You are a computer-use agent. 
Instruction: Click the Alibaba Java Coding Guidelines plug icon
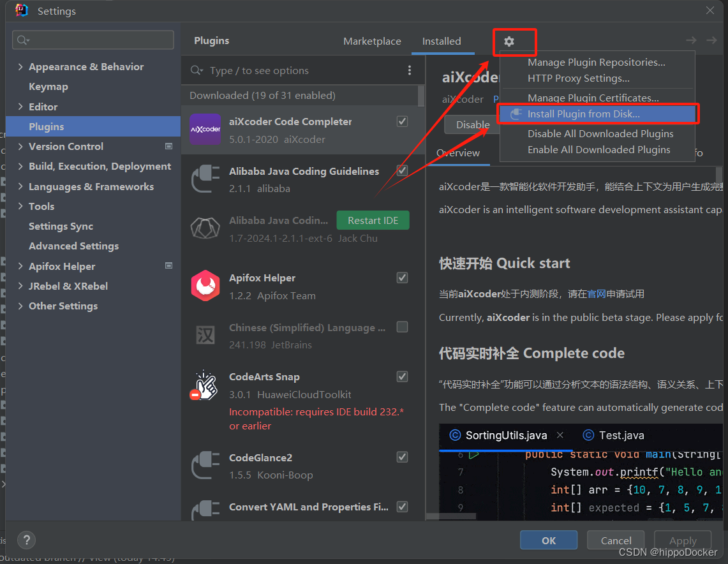205,179
